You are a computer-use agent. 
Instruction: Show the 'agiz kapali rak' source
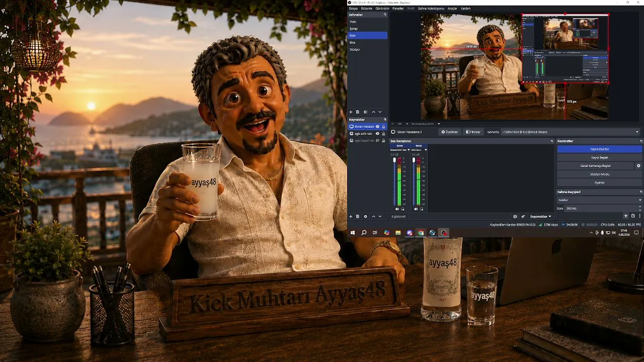pos(377,141)
